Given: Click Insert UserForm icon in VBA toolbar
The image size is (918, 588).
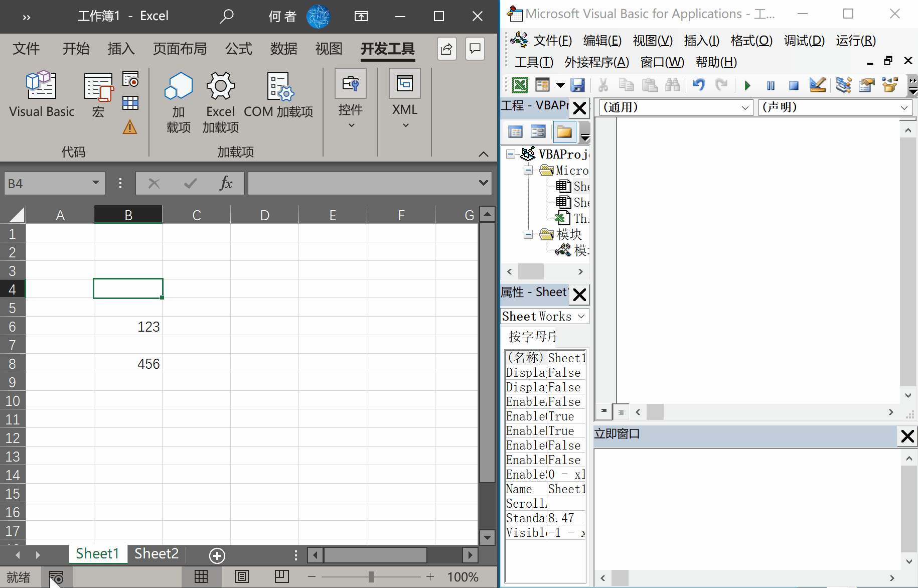Looking at the screenshot, I should (543, 85).
